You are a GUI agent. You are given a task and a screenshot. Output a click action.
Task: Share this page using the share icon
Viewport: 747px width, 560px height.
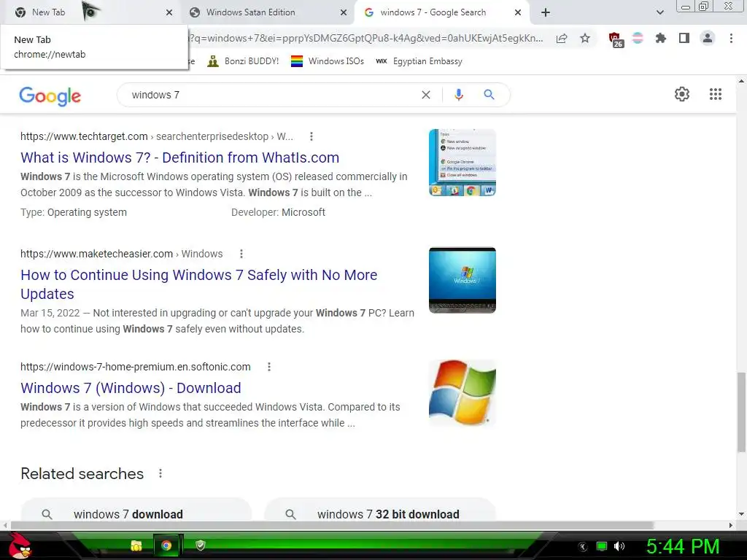click(562, 38)
